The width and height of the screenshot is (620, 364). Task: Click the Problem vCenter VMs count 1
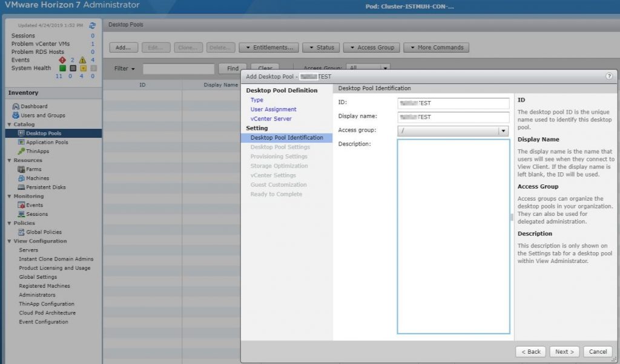(x=93, y=44)
